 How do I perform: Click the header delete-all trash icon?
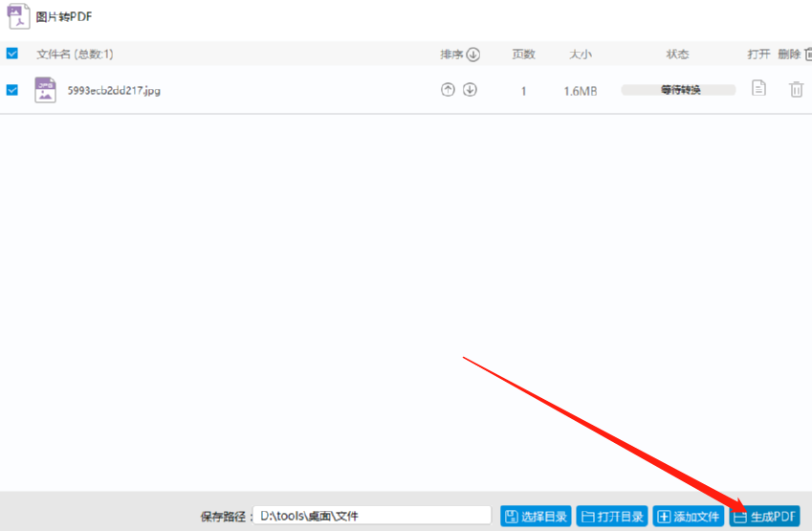coord(808,54)
